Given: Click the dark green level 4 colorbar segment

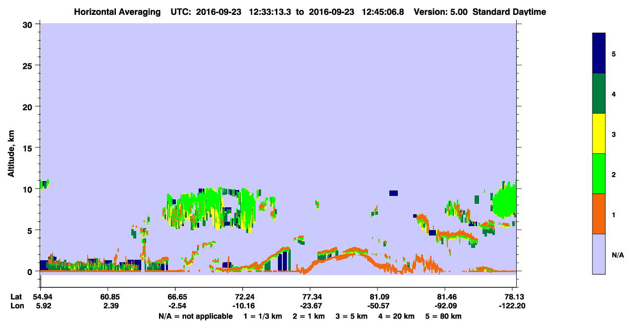Looking at the screenshot, I should tap(599, 94).
